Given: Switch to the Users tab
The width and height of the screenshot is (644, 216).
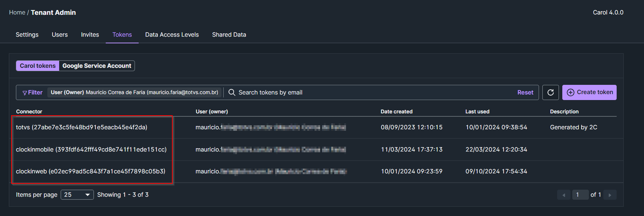Looking at the screenshot, I should (x=60, y=34).
